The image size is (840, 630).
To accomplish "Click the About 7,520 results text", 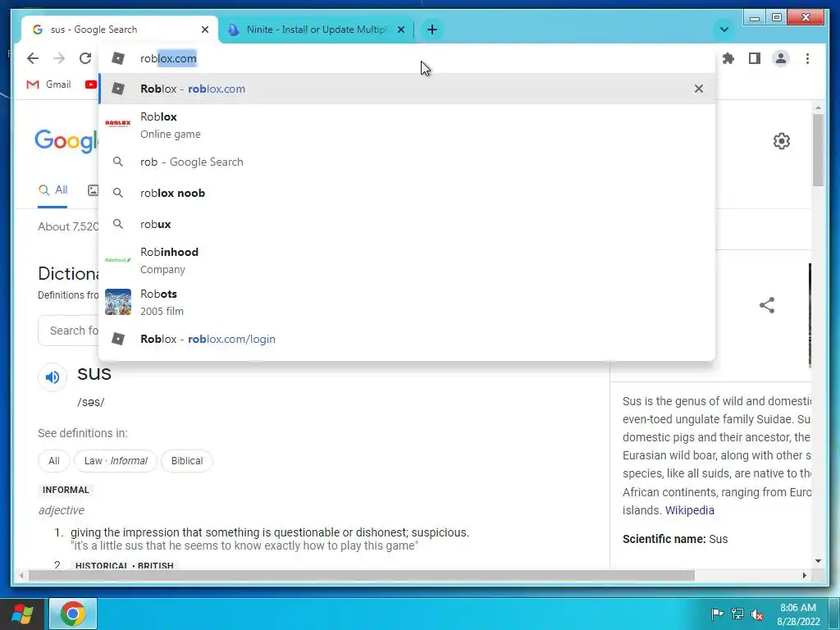I will coord(68,226).
